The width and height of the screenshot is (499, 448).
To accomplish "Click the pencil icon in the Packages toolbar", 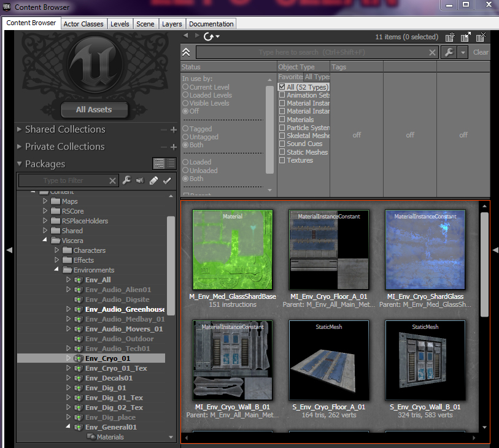I will [x=153, y=180].
